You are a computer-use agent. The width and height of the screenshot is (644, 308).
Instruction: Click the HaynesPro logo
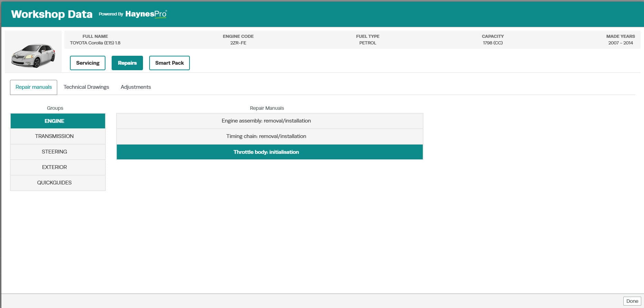point(146,14)
